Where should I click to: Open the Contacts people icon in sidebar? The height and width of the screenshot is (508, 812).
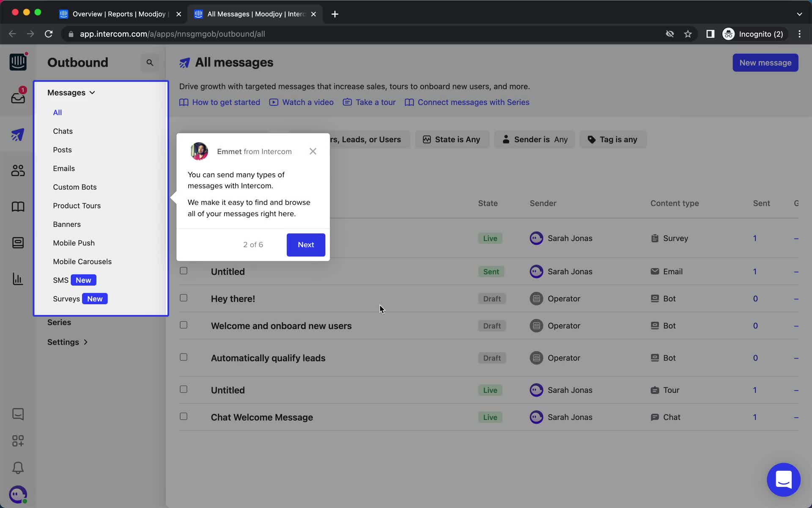18,171
